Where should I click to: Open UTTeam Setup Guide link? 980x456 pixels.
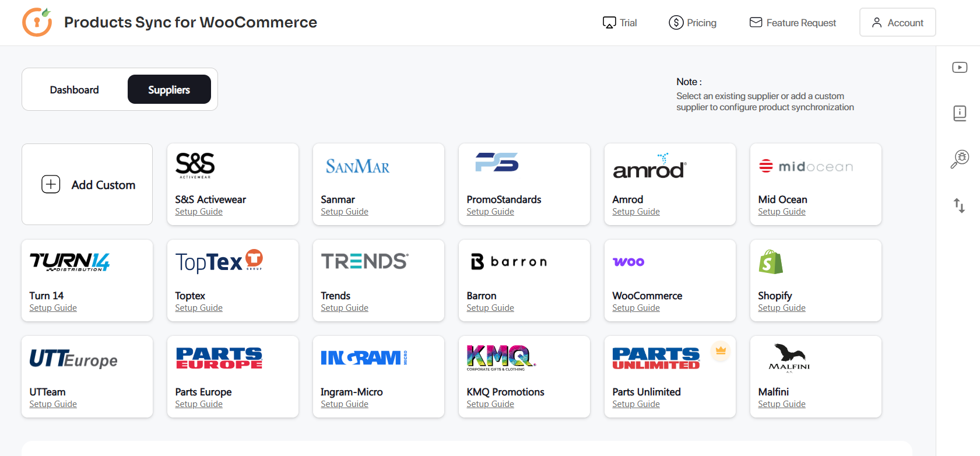53,404
